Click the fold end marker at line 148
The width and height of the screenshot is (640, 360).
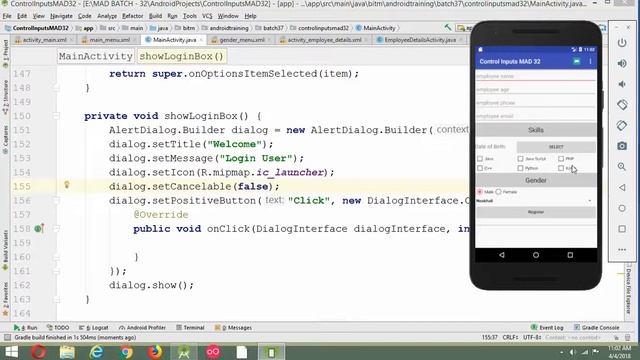[57, 88]
